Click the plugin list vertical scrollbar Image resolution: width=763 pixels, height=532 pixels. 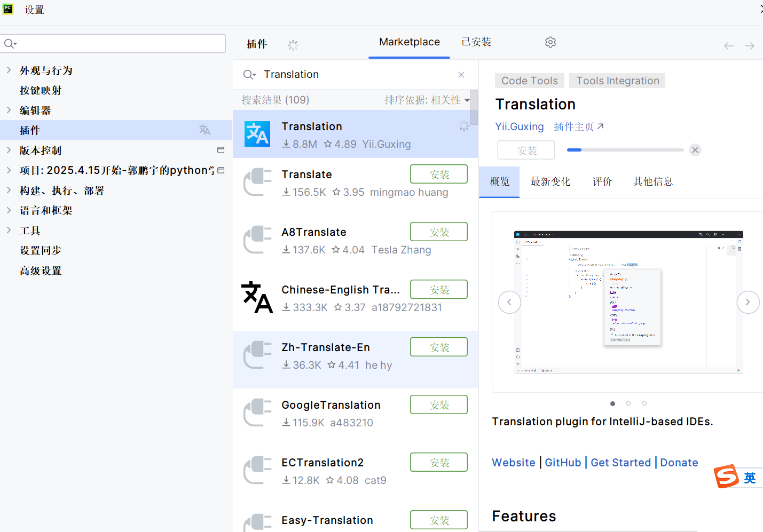[474, 107]
